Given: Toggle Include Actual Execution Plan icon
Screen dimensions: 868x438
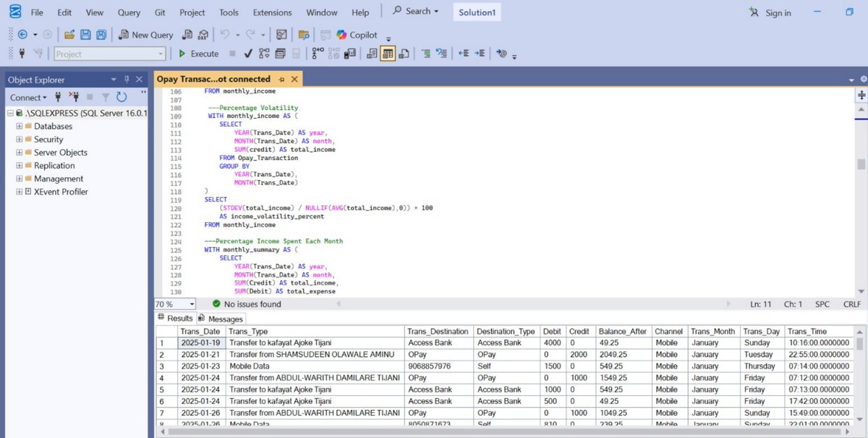Looking at the screenshot, I should pyautogui.click(x=318, y=54).
